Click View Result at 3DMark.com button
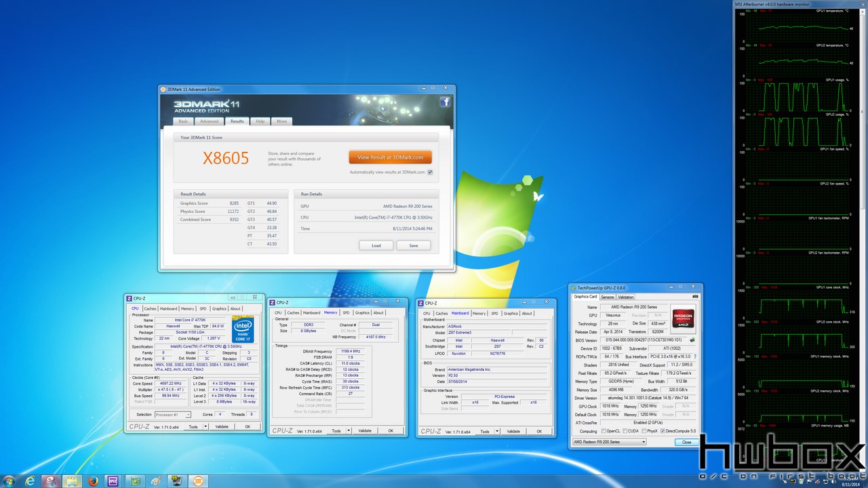Image resolution: width=868 pixels, height=488 pixels. [390, 157]
